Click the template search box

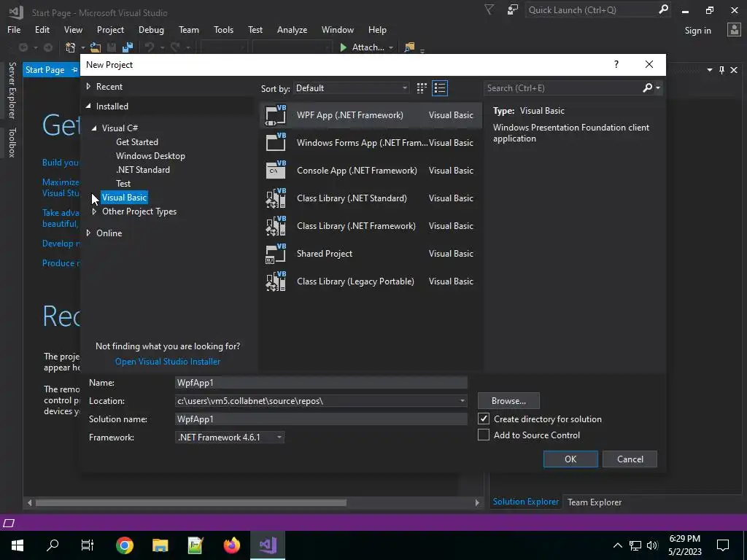coord(562,88)
